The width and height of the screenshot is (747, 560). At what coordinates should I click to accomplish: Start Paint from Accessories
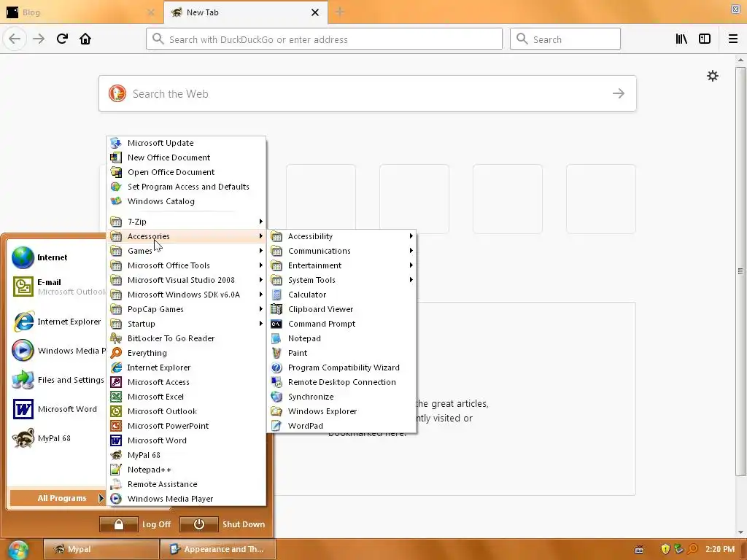tap(341, 353)
